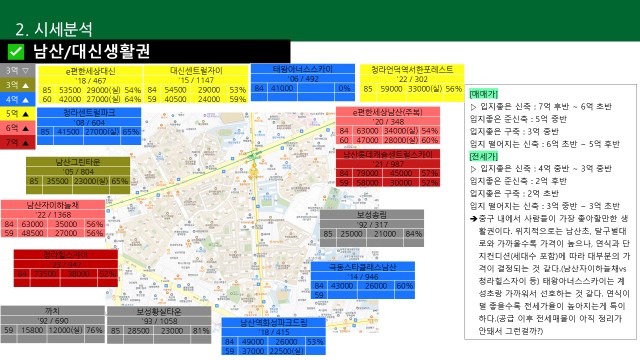Open the e편한세상대신 price box
The height and width of the screenshot is (360, 640).
pyautogui.click(x=90, y=84)
